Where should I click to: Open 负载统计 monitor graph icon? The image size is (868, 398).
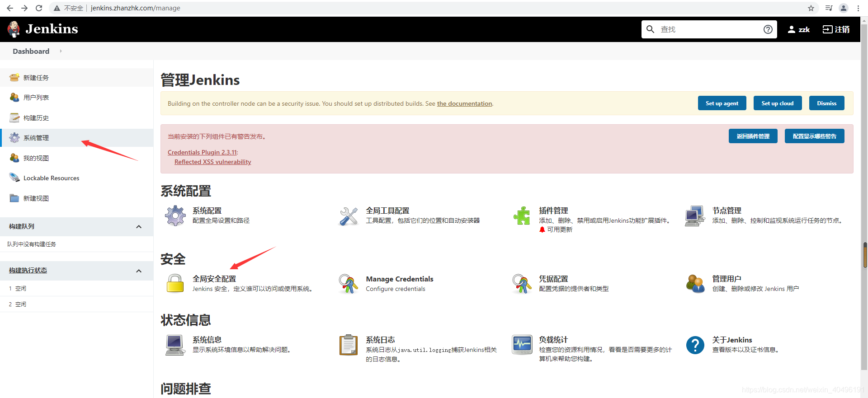[522, 345]
